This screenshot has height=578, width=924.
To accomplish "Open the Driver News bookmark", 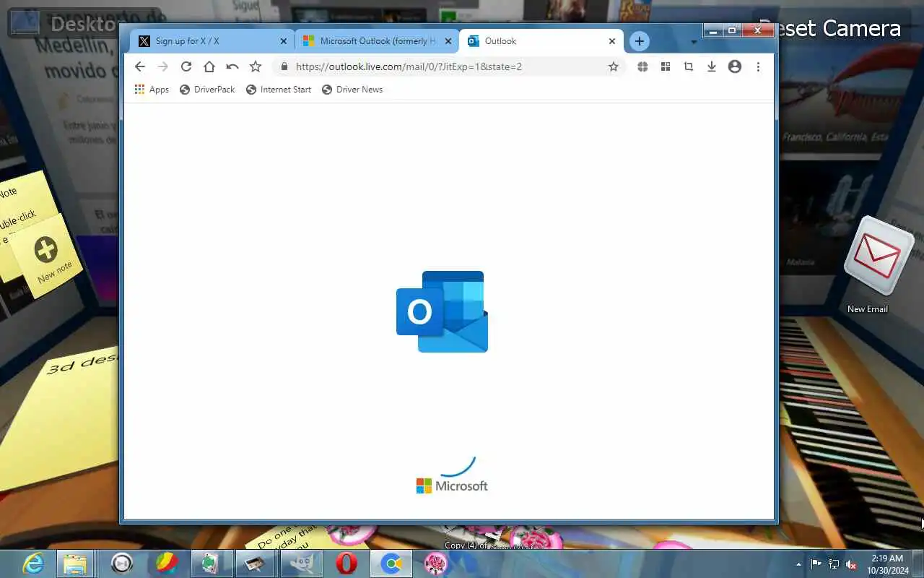I will coord(352,90).
